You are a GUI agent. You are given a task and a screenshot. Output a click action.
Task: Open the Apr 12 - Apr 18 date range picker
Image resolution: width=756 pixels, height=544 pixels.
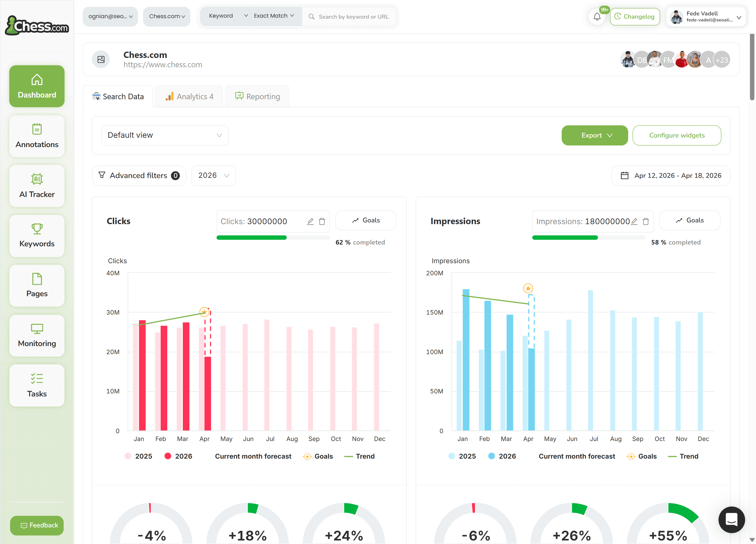pyautogui.click(x=671, y=176)
